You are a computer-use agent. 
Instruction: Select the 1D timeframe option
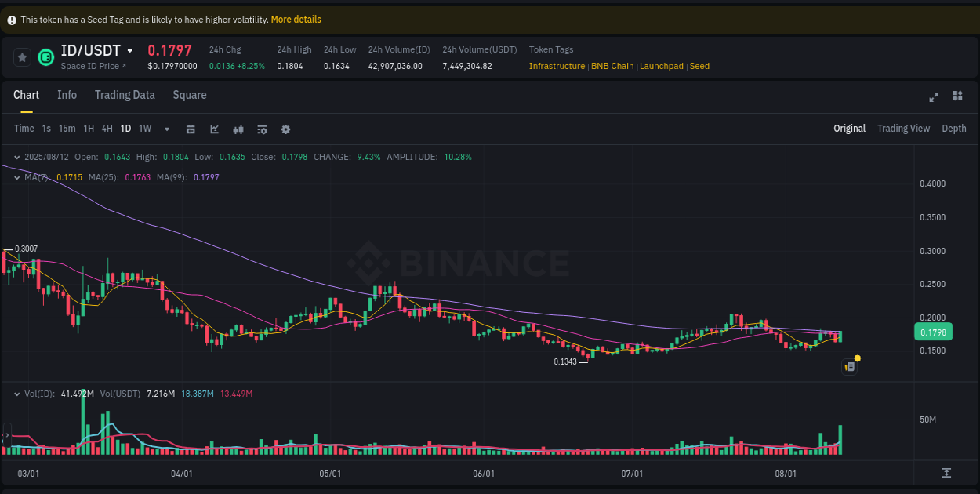click(125, 129)
